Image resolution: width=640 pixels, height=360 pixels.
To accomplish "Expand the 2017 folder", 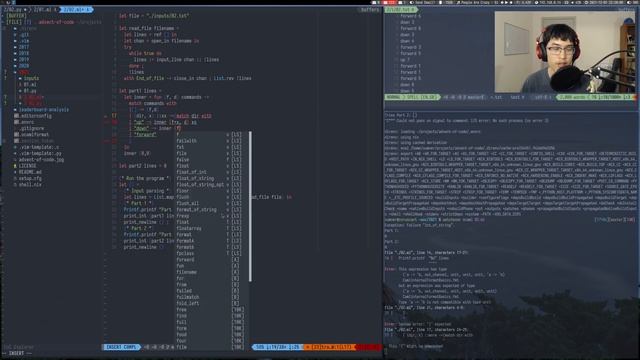I will coord(24,47).
